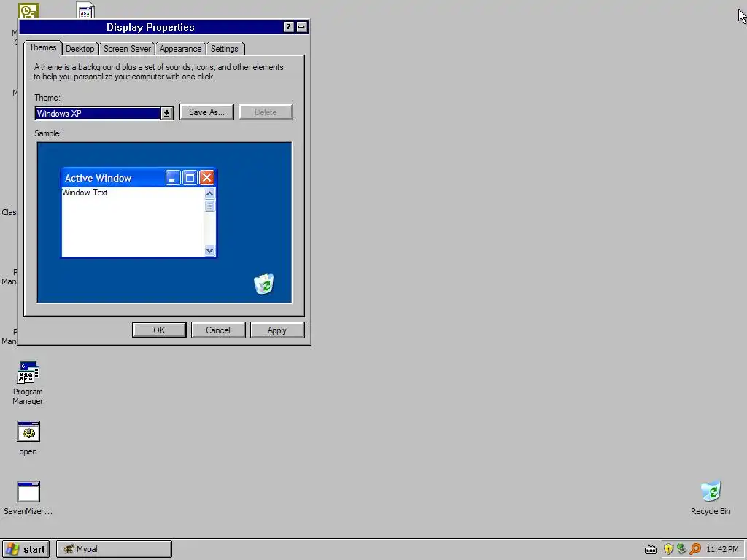Open the start menu button
Viewport: 747px width, 560px height.
26,550
